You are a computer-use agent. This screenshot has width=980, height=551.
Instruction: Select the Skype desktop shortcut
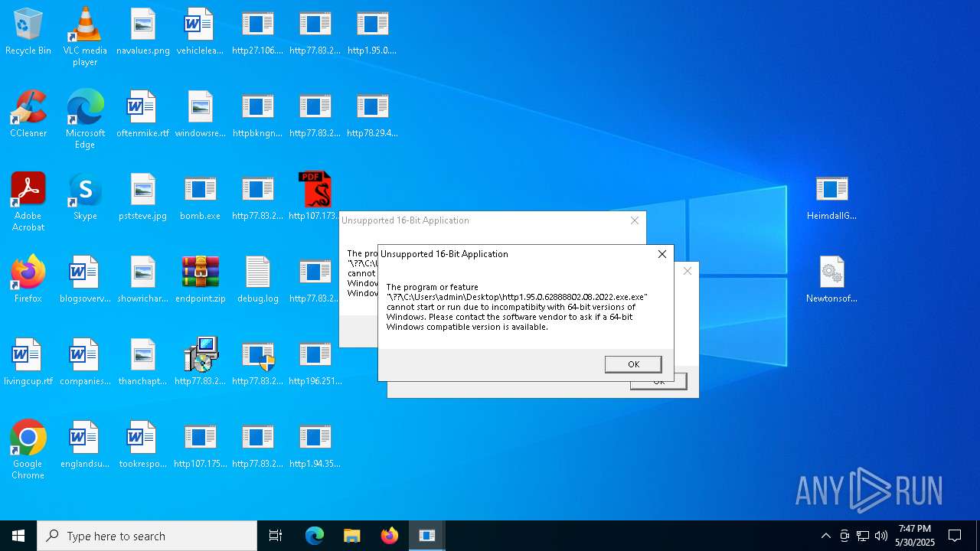85,197
